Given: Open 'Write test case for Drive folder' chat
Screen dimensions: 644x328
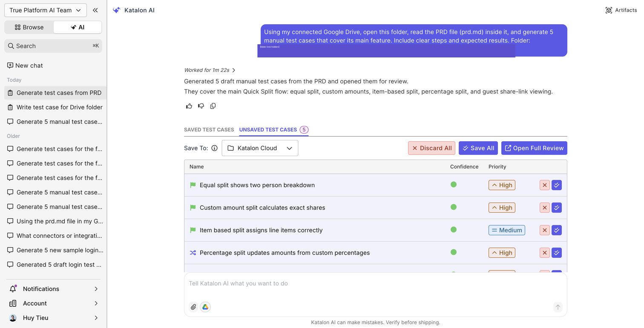Looking at the screenshot, I should click(55, 107).
